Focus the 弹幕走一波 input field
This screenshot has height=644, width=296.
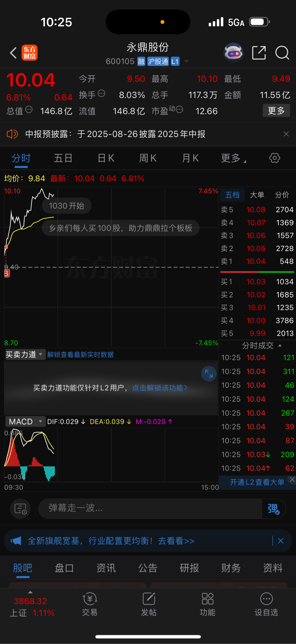pos(150,508)
